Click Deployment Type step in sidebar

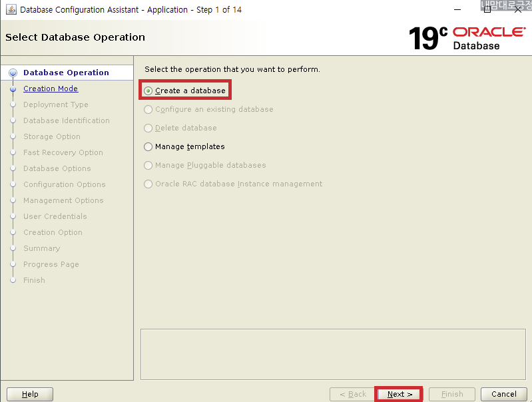coord(56,104)
